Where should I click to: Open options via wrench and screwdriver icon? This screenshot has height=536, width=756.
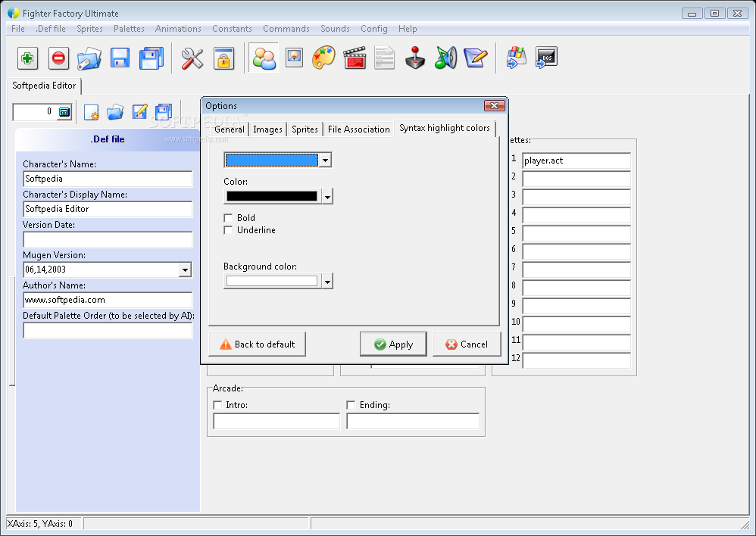tap(192, 58)
